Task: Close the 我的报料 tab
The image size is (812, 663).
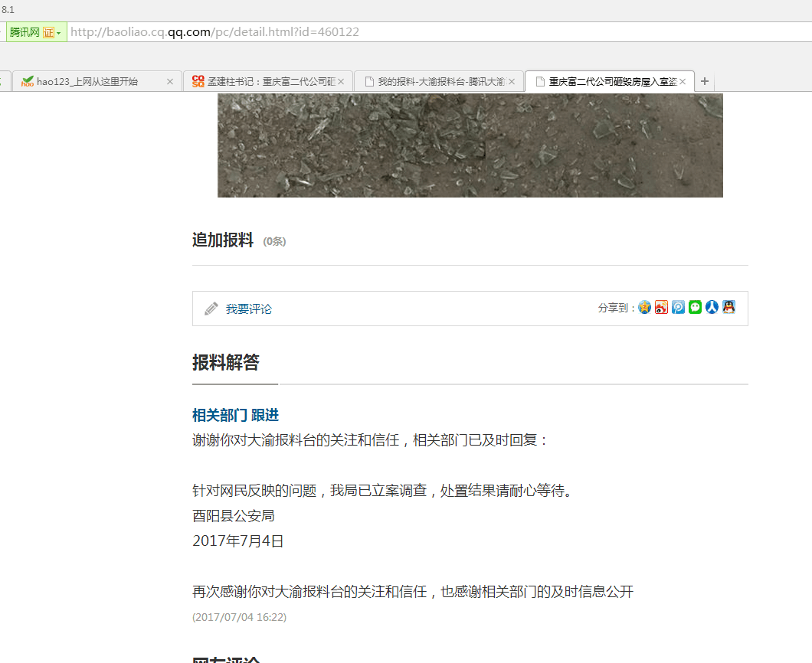Action: click(512, 81)
